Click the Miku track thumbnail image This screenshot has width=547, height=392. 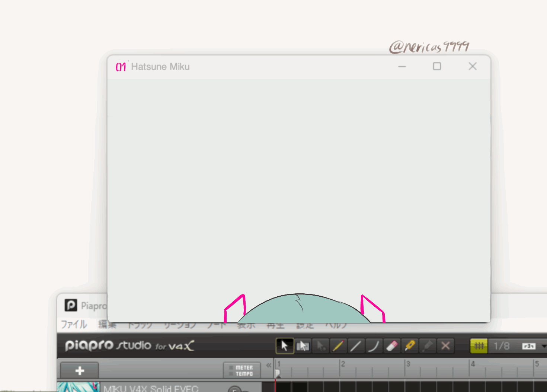click(x=78, y=387)
